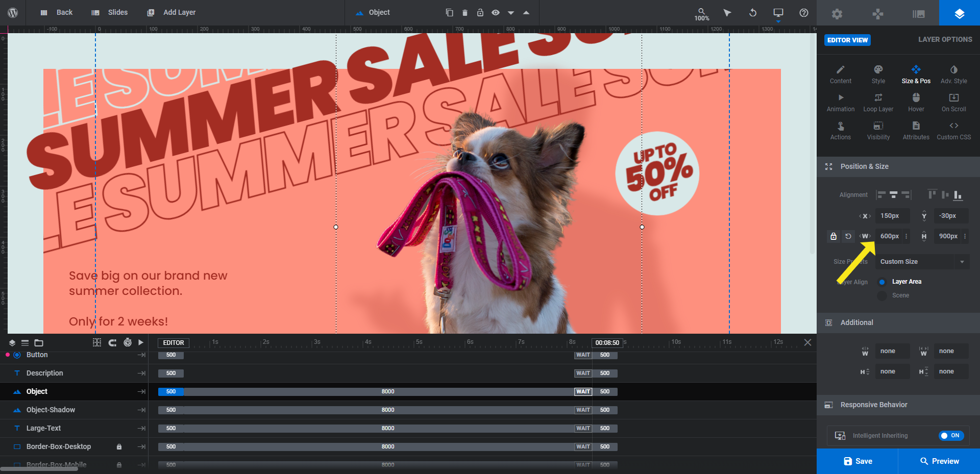Open the Actions options
Image resolution: width=980 pixels, height=474 pixels.
[x=841, y=131]
